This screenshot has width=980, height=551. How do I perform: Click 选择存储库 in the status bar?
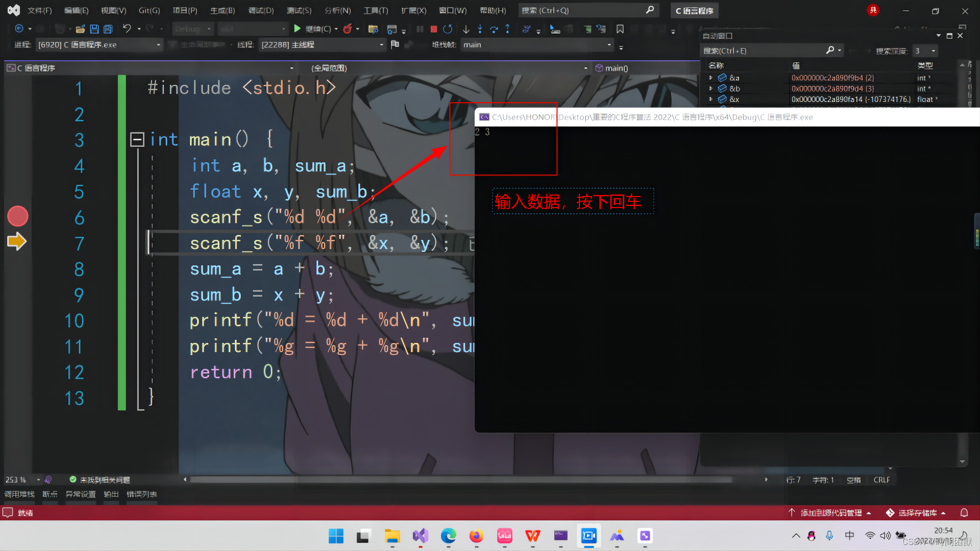917,513
